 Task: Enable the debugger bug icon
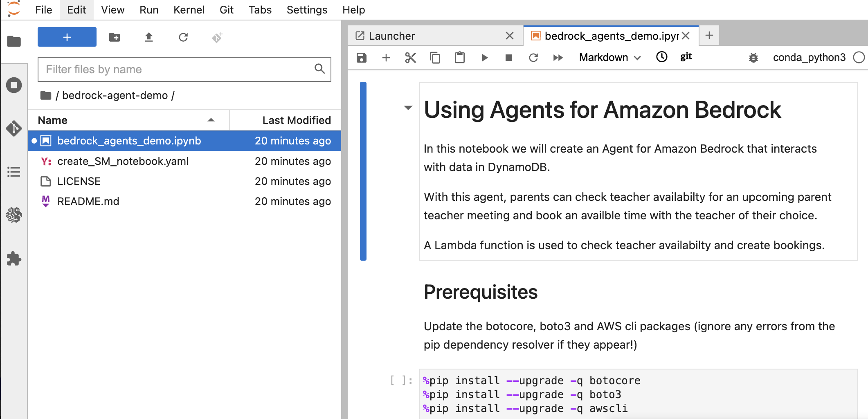click(x=753, y=58)
